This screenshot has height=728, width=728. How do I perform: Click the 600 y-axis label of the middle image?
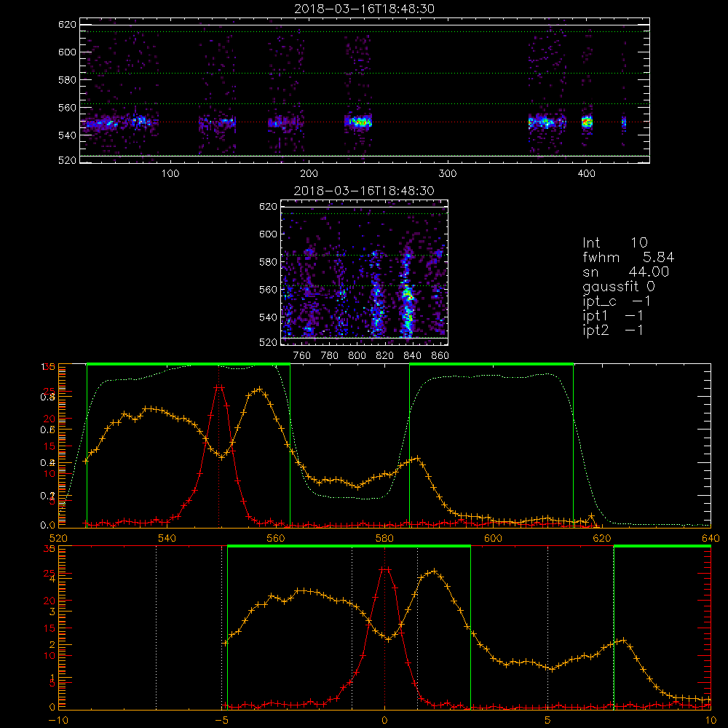tap(268, 234)
